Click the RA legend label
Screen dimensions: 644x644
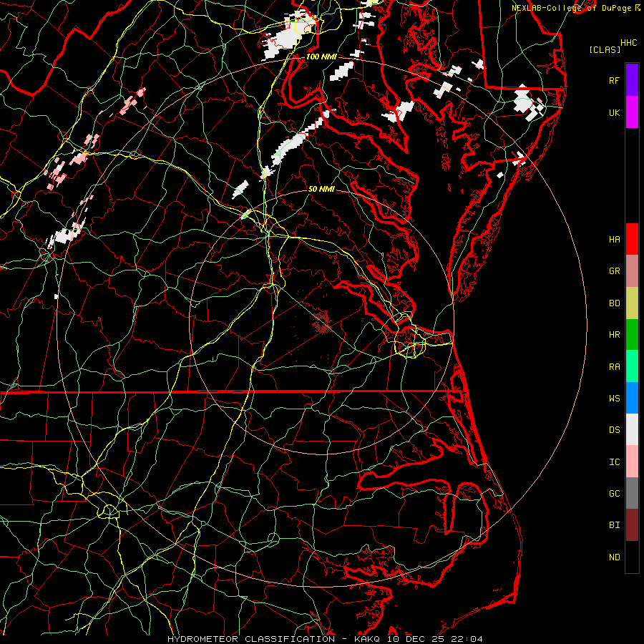[615, 366]
